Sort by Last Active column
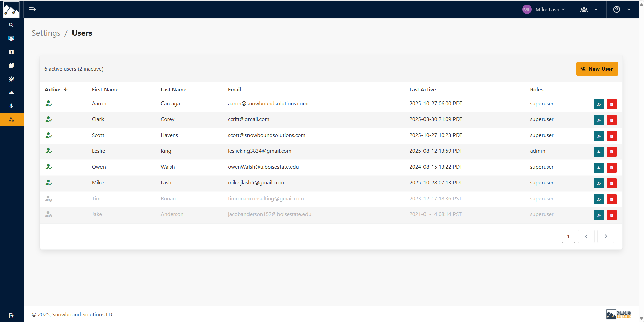 (422, 89)
